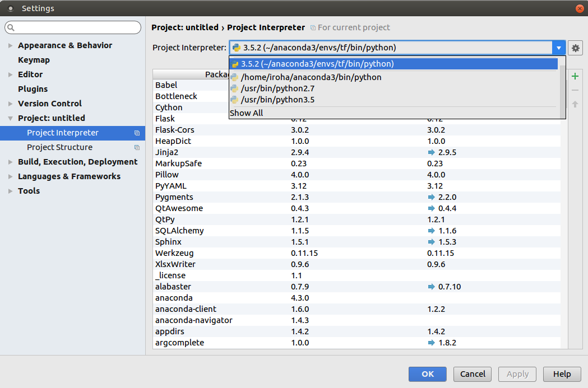Image resolution: width=588 pixels, height=388 pixels.
Task: Click Python icon of /usr/bin/python3.5 entry
Action: point(234,100)
